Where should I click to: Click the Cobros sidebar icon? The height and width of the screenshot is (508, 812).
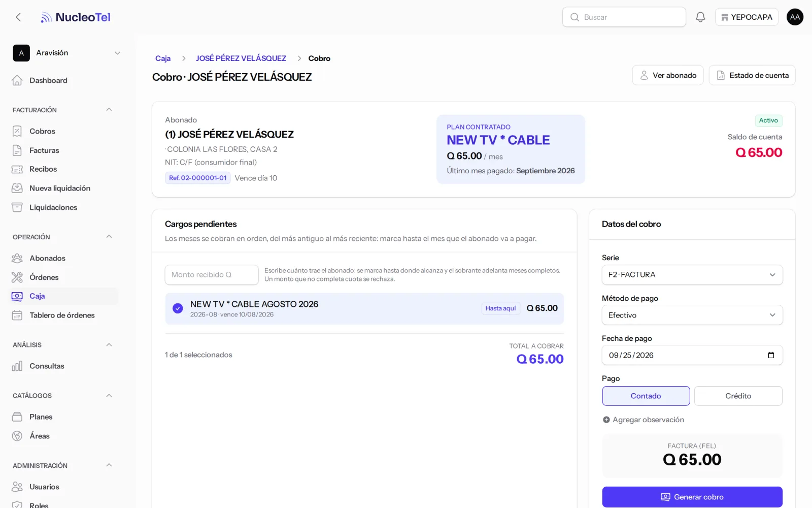pos(17,131)
